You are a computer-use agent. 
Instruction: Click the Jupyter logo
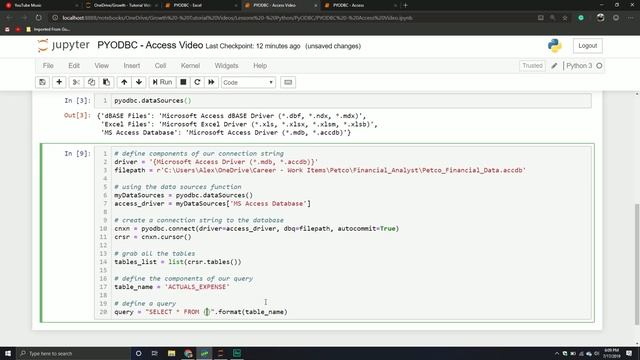(64, 45)
